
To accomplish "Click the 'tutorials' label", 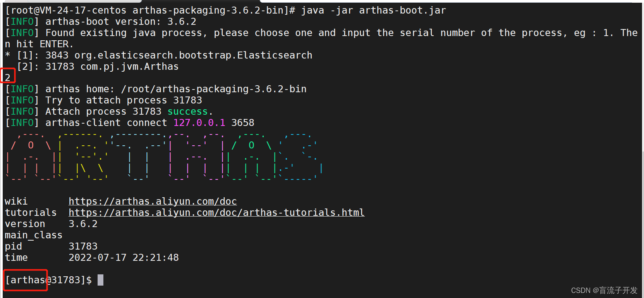I will pyautogui.click(x=31, y=213).
